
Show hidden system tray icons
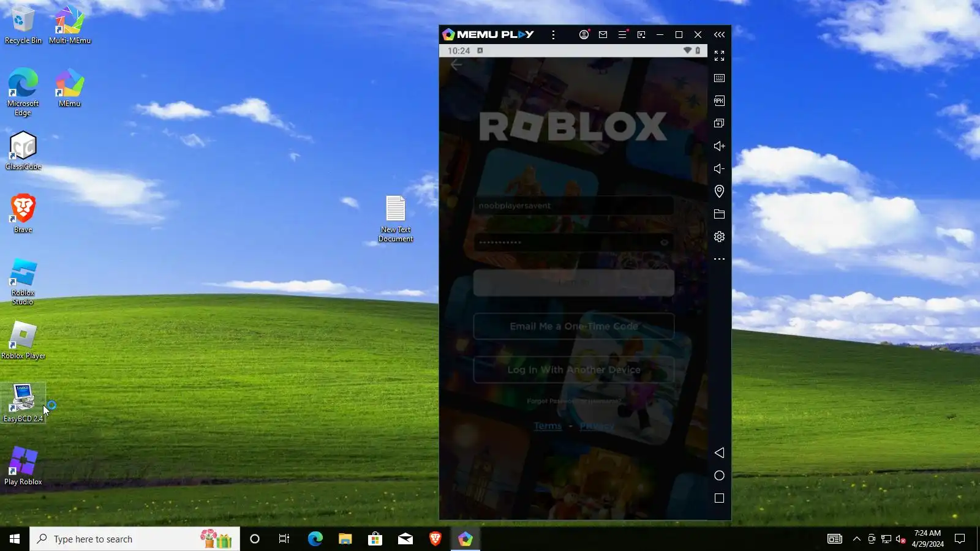(857, 539)
